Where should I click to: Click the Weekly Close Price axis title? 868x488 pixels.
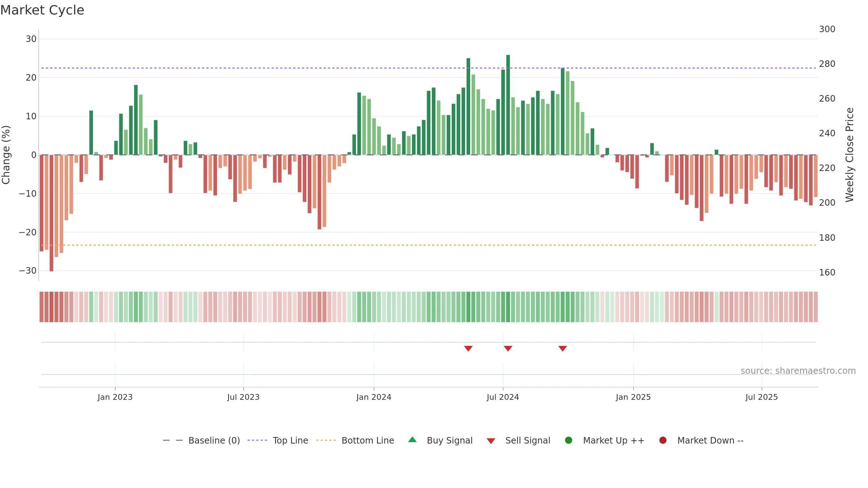pyautogui.click(x=850, y=155)
